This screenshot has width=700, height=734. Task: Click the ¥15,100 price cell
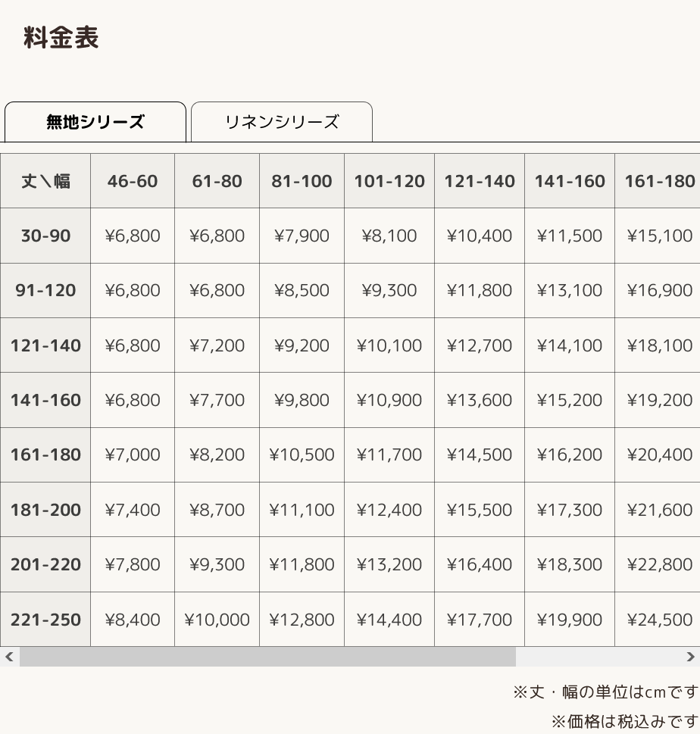(658, 236)
